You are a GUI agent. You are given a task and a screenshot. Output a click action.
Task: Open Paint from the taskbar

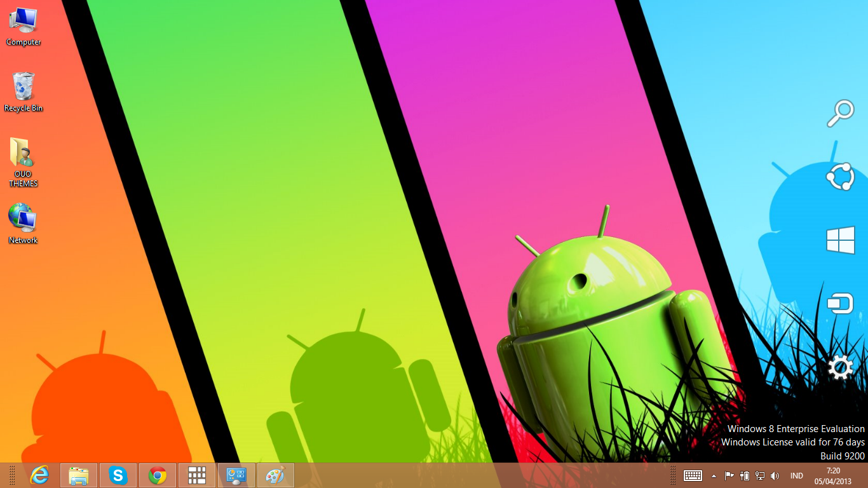click(x=276, y=475)
